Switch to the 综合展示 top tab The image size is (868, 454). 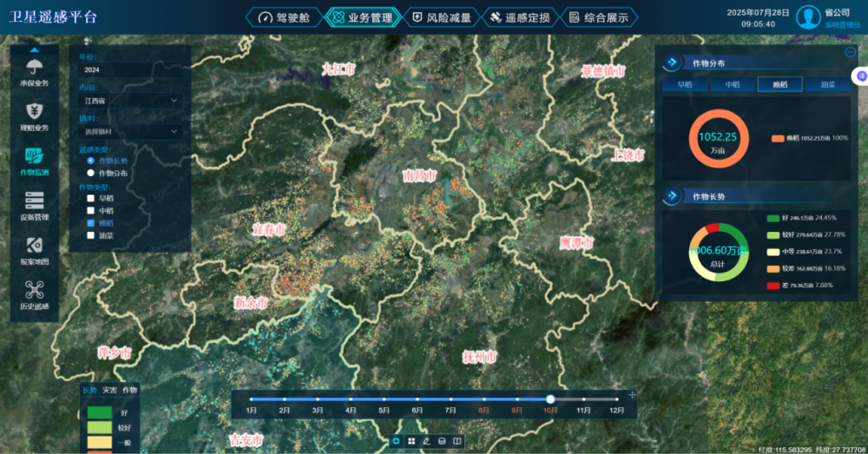point(598,17)
